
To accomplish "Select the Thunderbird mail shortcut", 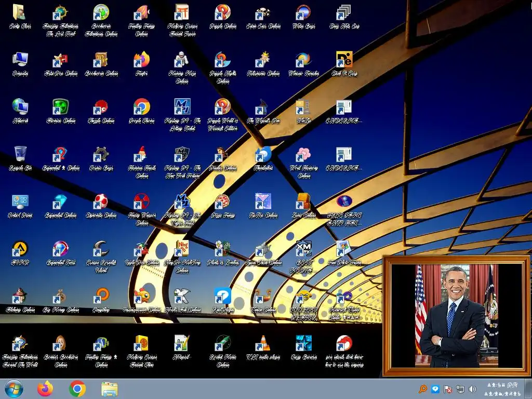I will pyautogui.click(x=263, y=158).
